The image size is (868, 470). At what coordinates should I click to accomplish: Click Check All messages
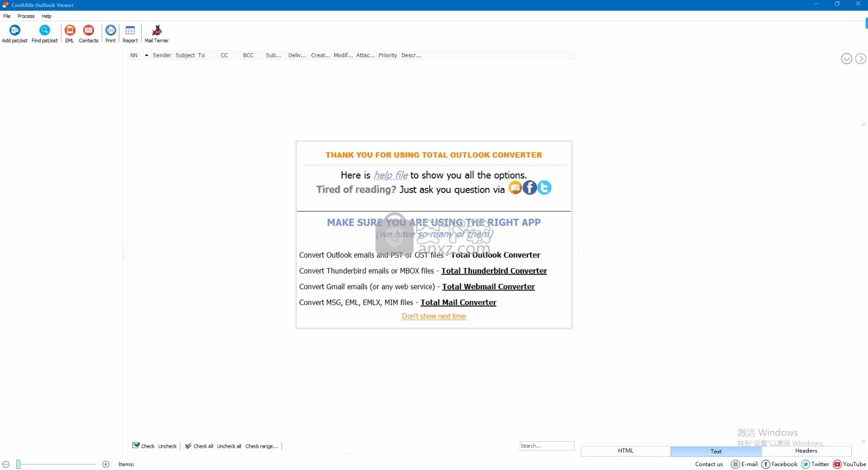[x=199, y=446]
